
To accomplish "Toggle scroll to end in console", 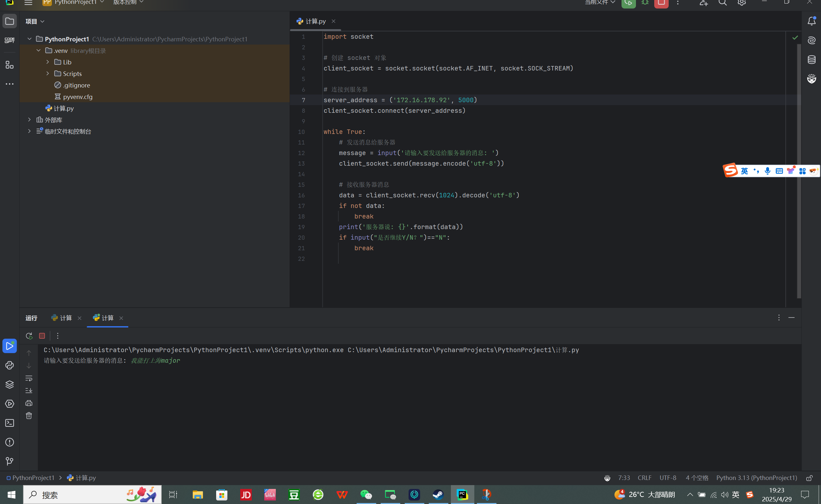I will click(x=29, y=390).
